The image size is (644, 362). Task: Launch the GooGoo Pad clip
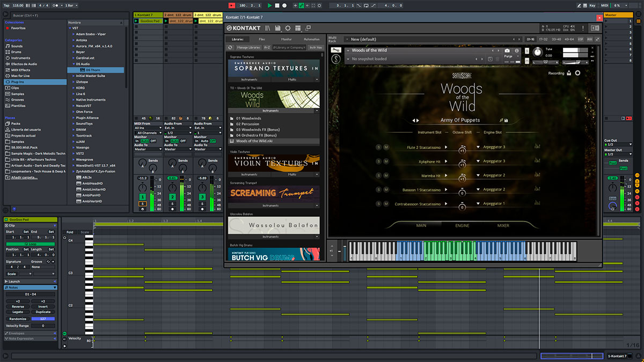(x=136, y=21)
